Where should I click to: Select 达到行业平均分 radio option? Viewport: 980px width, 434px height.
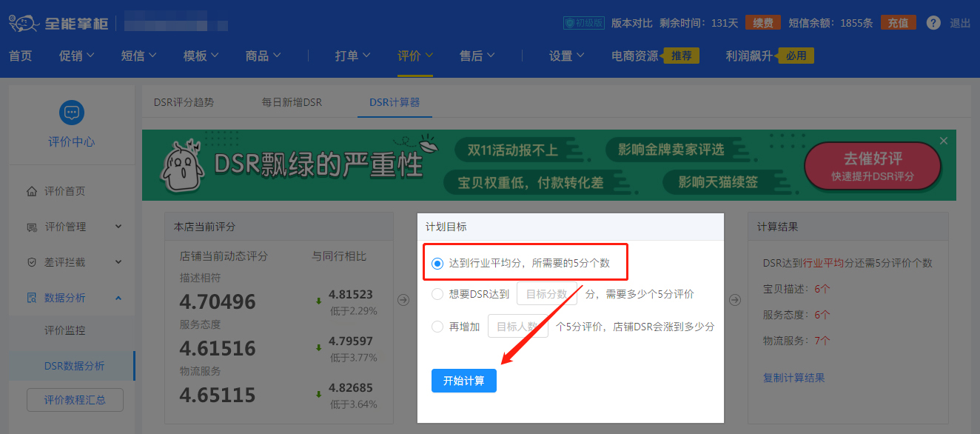(x=437, y=264)
